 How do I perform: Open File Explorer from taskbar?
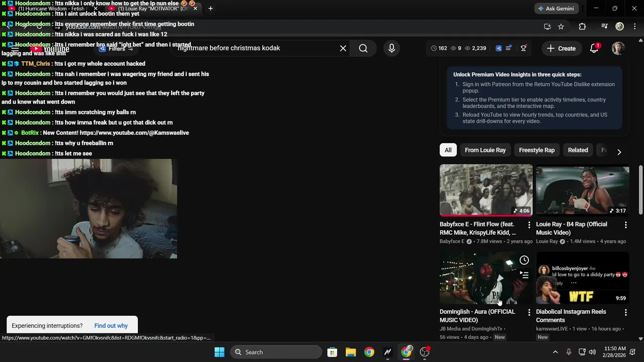(351, 352)
